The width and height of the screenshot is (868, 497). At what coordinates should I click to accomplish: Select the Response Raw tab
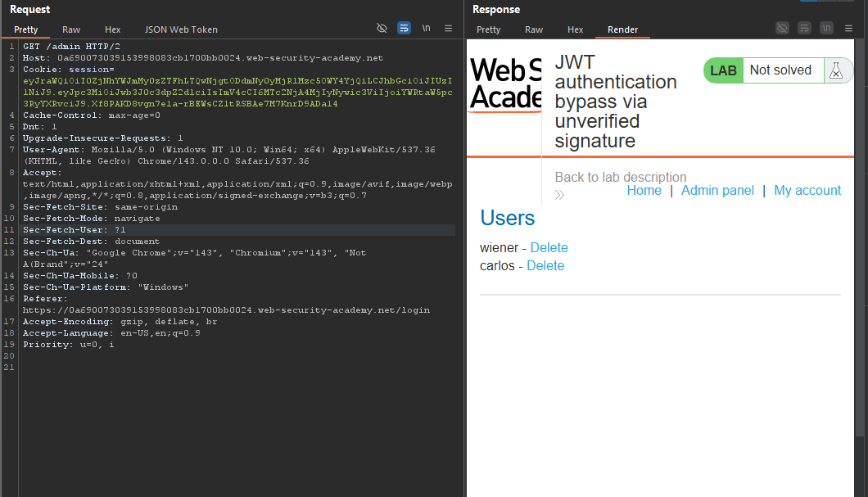[534, 29]
